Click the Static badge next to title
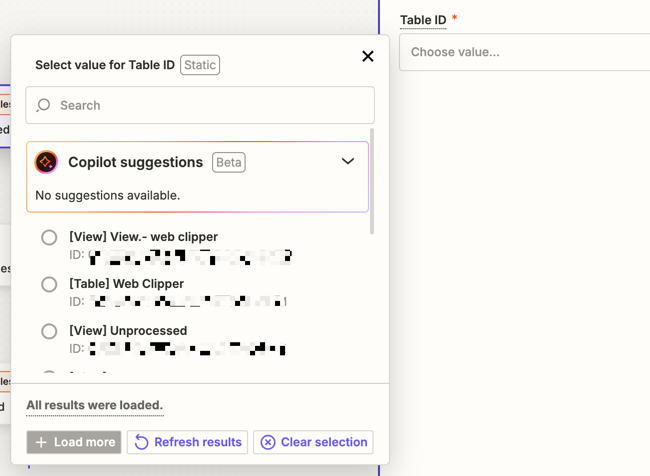 200,65
